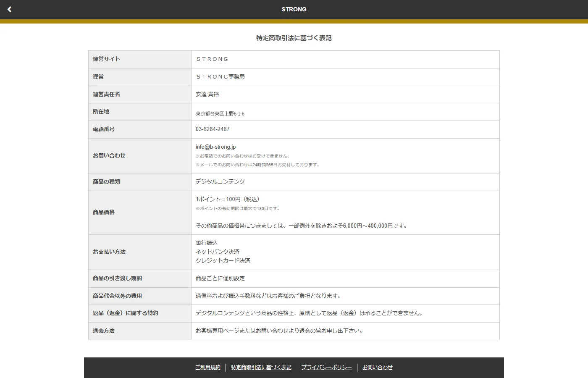
Task: Select the phone number 03-6284-2487
Action: pyautogui.click(x=213, y=129)
